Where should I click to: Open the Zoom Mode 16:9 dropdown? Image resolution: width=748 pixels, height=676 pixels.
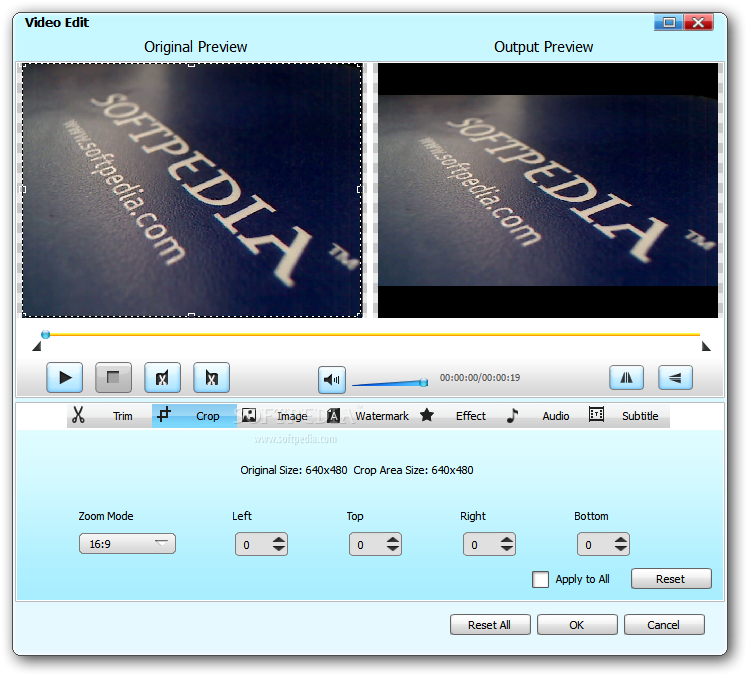tap(127, 544)
